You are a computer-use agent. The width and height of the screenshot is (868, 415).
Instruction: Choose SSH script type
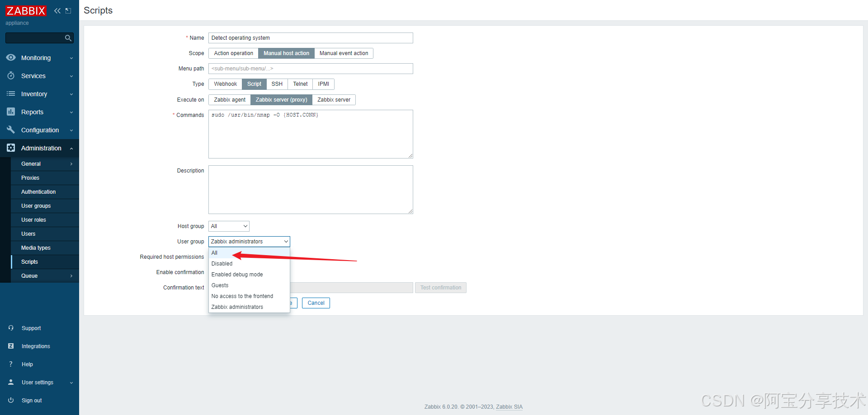coord(277,84)
